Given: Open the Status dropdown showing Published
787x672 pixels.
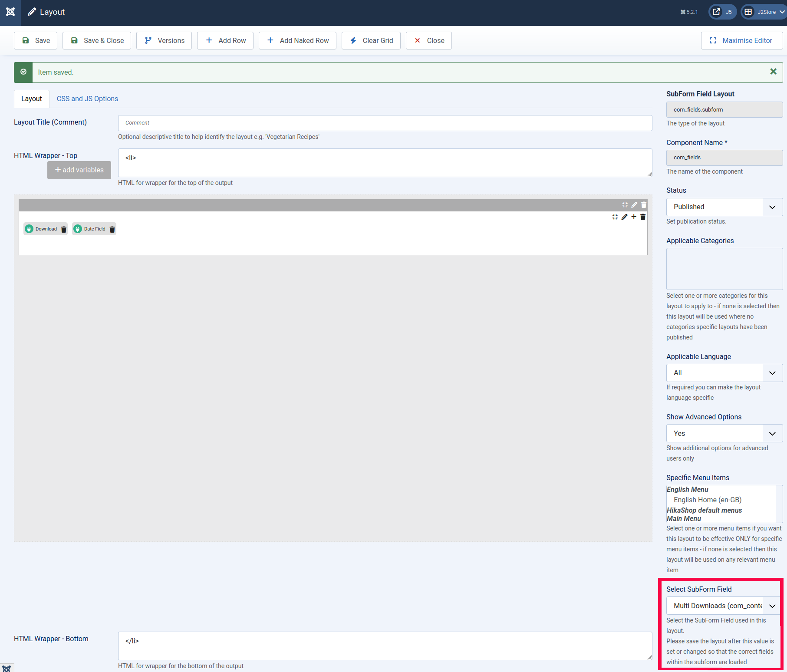Looking at the screenshot, I should point(724,207).
